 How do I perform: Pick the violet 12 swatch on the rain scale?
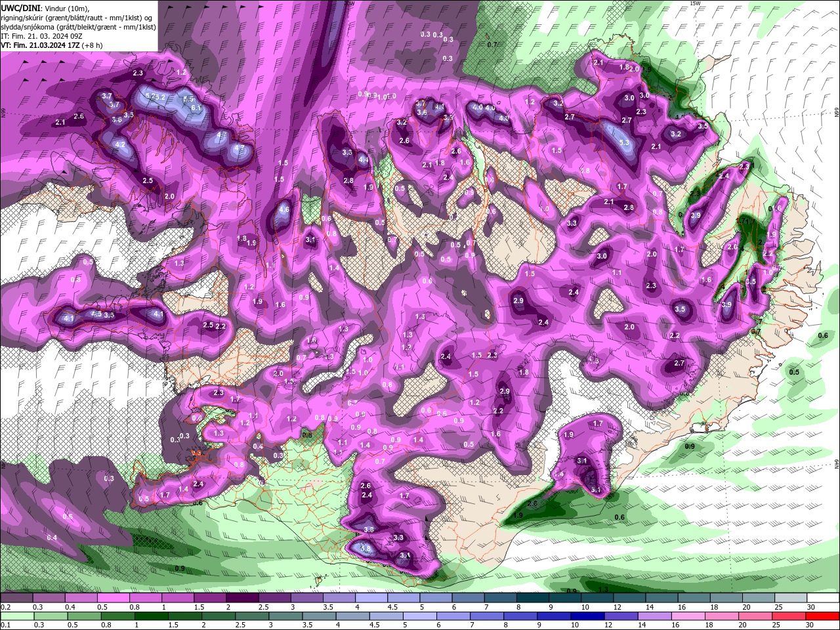tap(621, 616)
